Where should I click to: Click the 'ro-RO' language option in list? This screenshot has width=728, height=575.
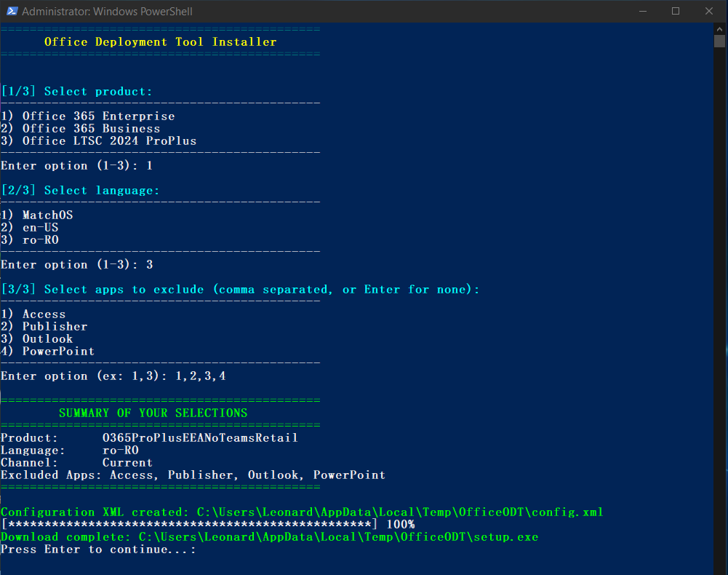[30, 240]
